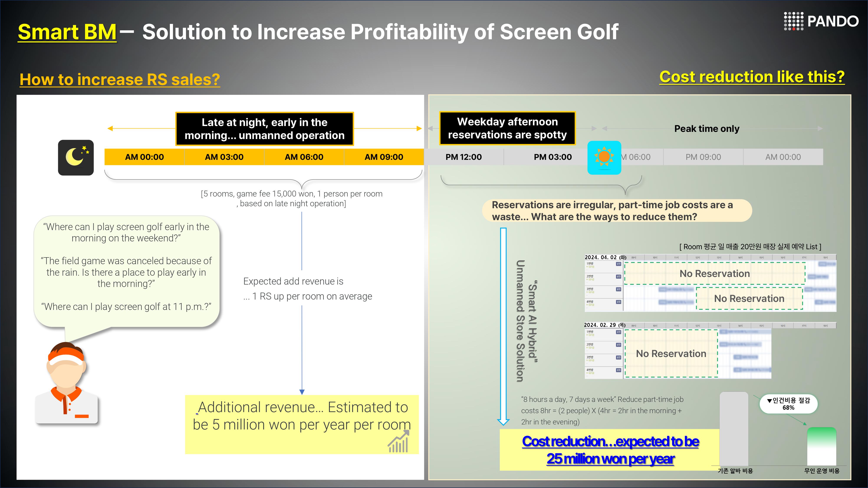Click the crescent moon night icon
Screen dimensions: 868x488
(x=76, y=158)
